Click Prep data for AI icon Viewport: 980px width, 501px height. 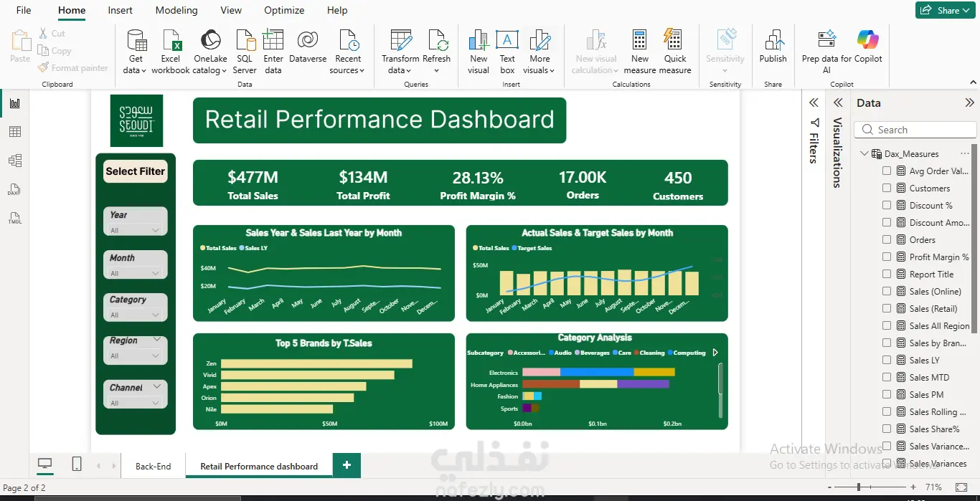pyautogui.click(x=826, y=39)
